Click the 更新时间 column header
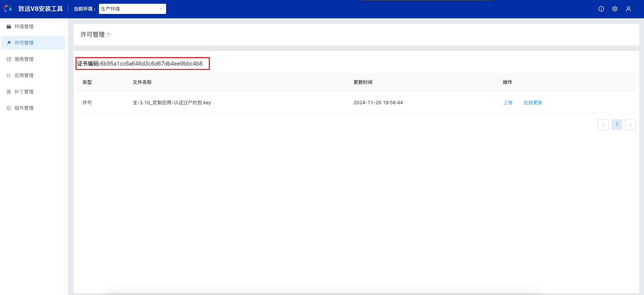The height and width of the screenshot is (295, 644). (363, 82)
